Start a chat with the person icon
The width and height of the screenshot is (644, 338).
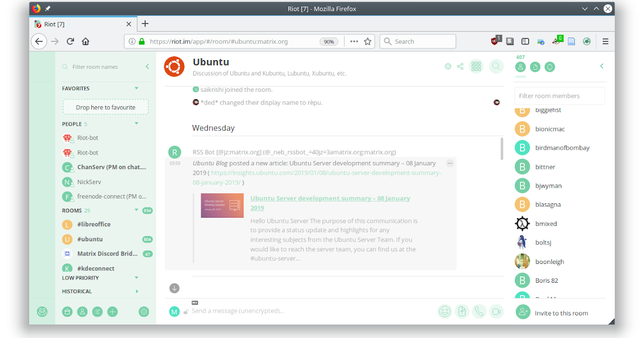coord(82,311)
